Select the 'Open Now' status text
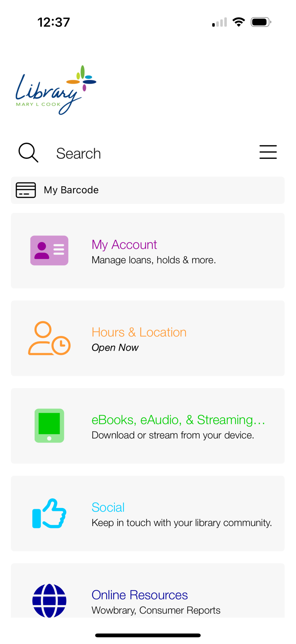Screen dimensions: 296x644 click(115, 348)
